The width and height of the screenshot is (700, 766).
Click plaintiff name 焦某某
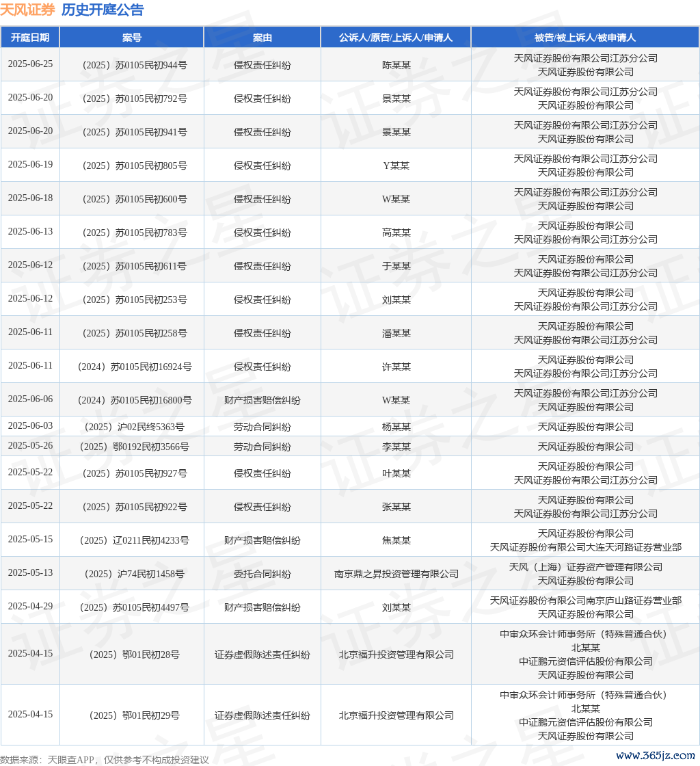click(396, 541)
